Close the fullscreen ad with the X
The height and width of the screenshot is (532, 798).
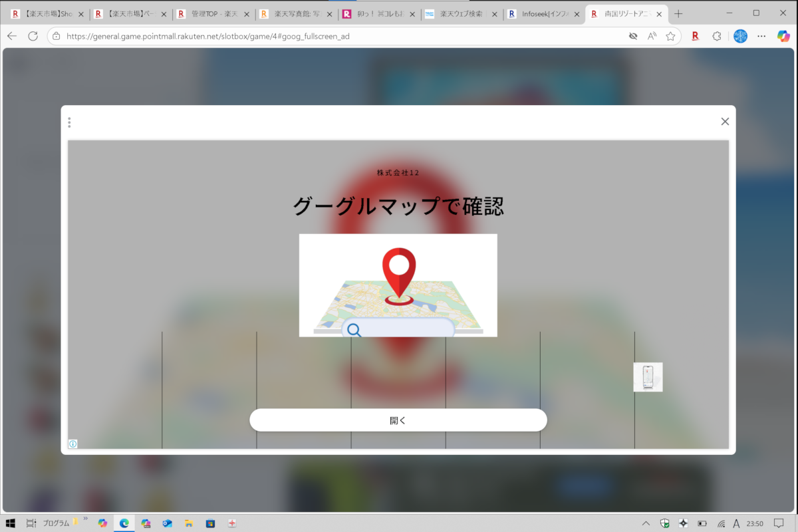pyautogui.click(x=725, y=121)
